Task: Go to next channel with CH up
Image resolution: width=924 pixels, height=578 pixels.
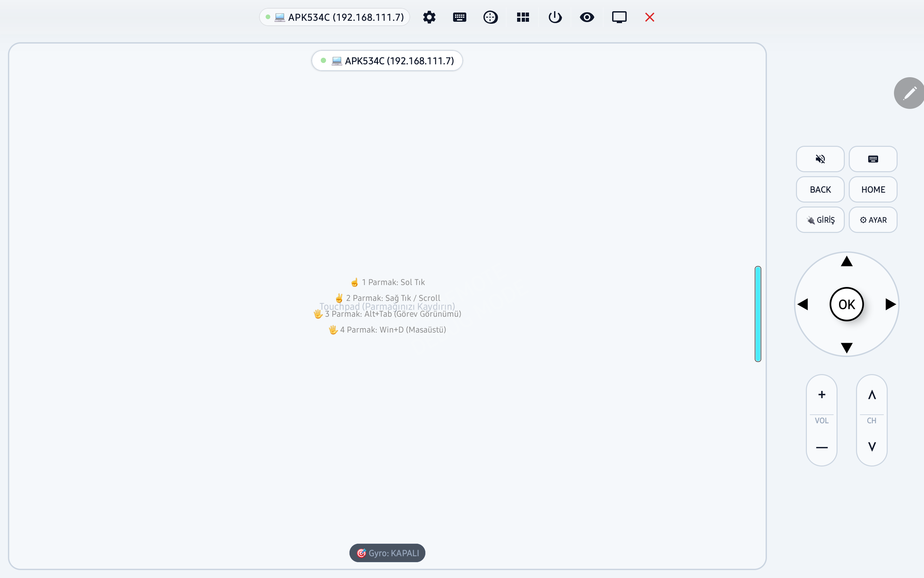Action: tap(872, 395)
